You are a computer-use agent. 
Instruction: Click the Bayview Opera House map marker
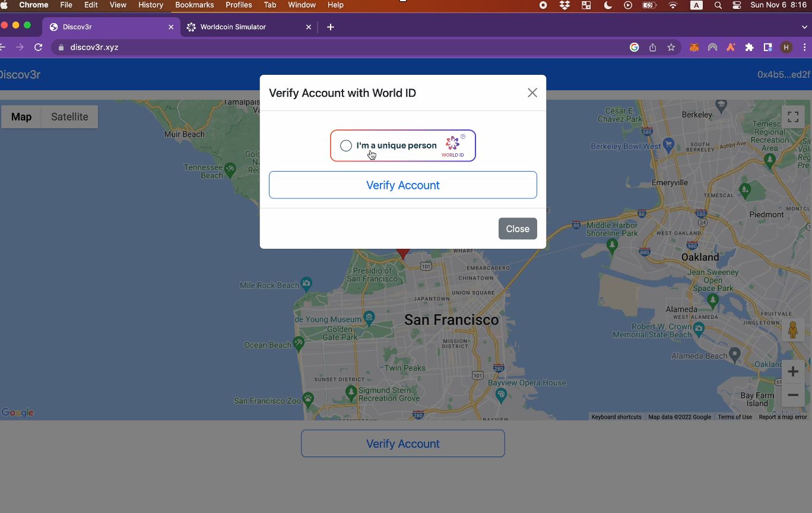point(501,394)
